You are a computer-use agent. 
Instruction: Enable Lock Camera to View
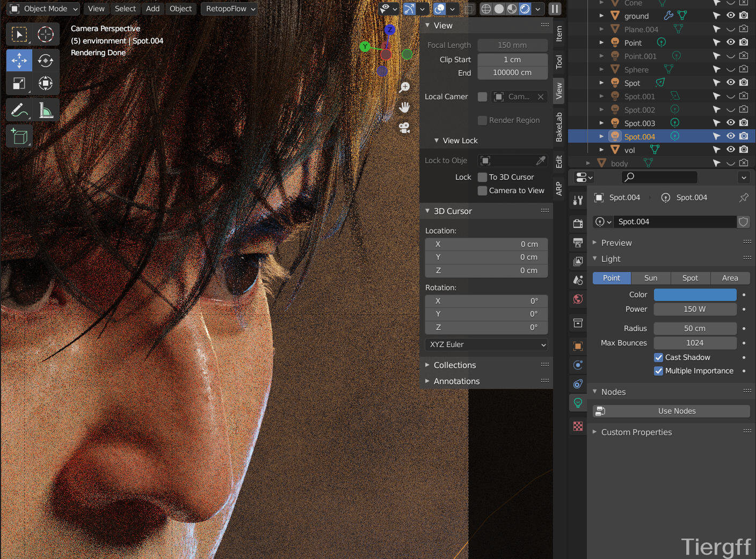point(483,191)
